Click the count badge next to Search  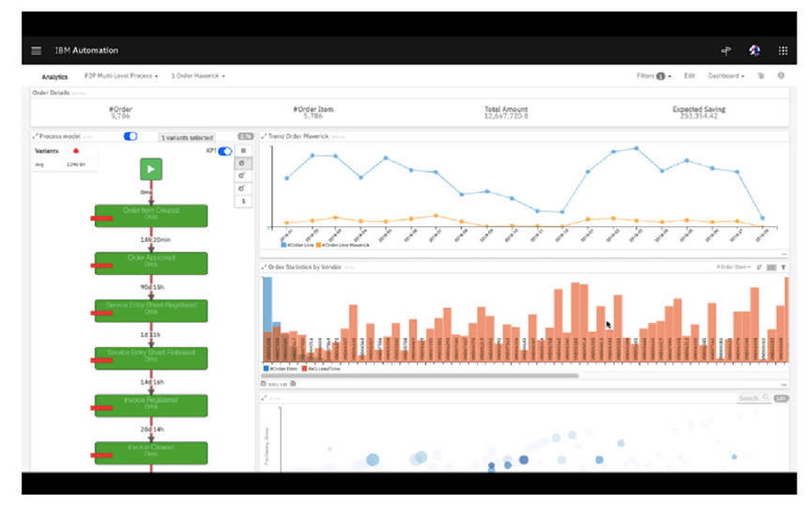point(781,398)
